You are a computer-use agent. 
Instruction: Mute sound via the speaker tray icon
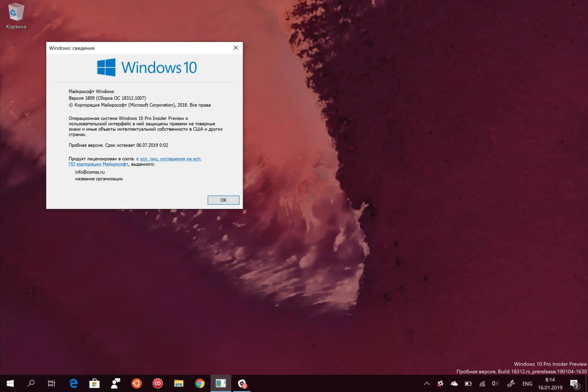(x=495, y=383)
